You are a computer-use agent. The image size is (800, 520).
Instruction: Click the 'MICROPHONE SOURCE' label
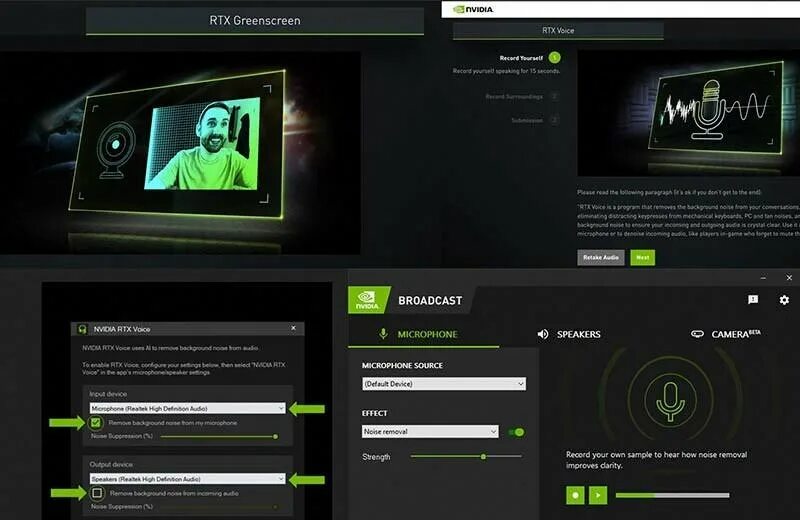402,365
